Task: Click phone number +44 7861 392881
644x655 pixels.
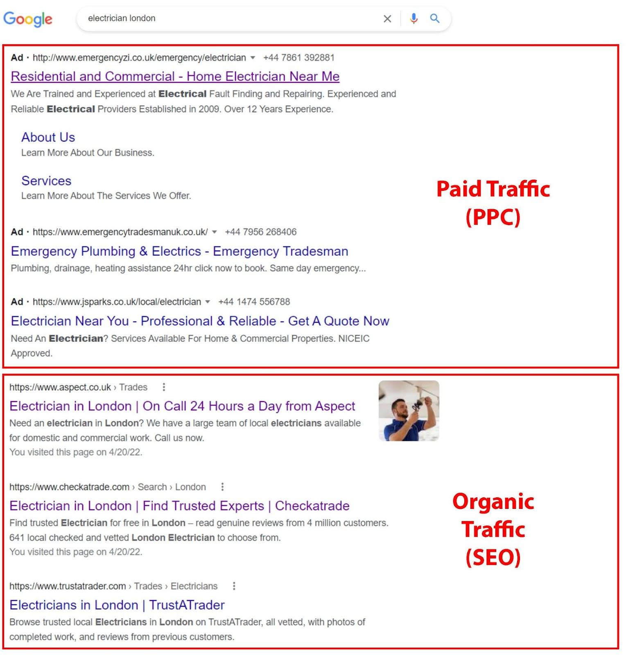Action: coord(299,58)
